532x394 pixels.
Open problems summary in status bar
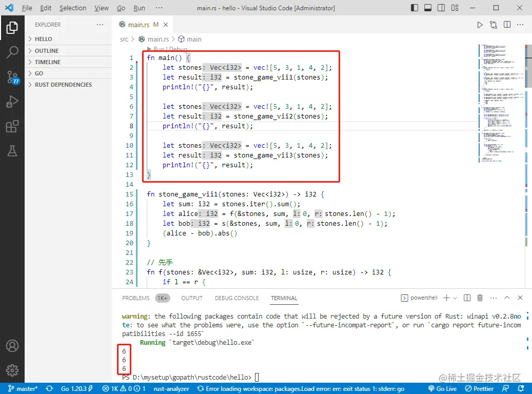[124, 388]
